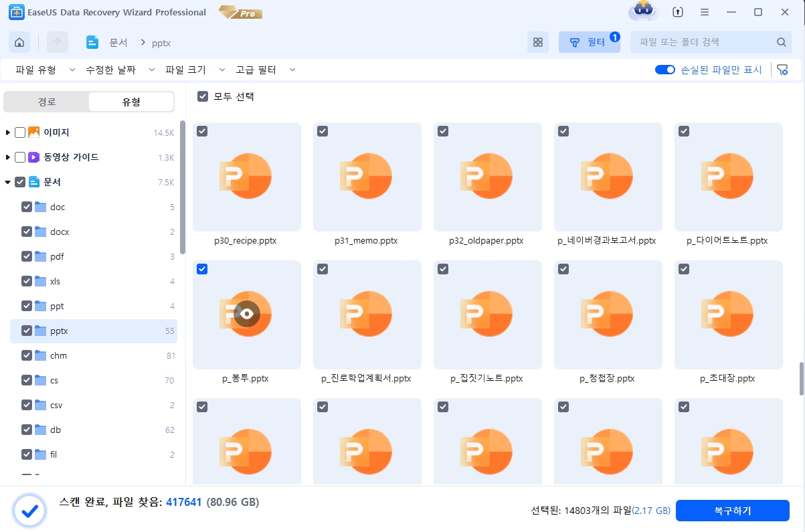Open the filter panel icon labeled 필터

[x=589, y=41]
